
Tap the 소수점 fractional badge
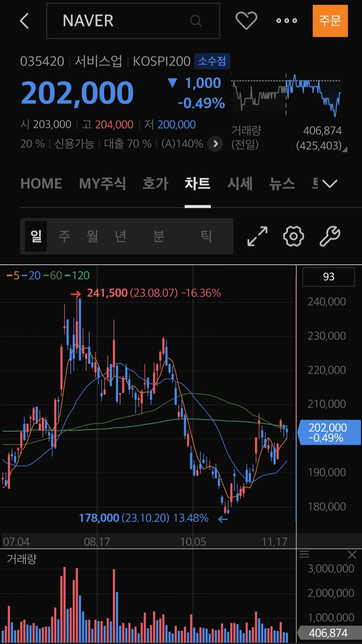point(212,61)
